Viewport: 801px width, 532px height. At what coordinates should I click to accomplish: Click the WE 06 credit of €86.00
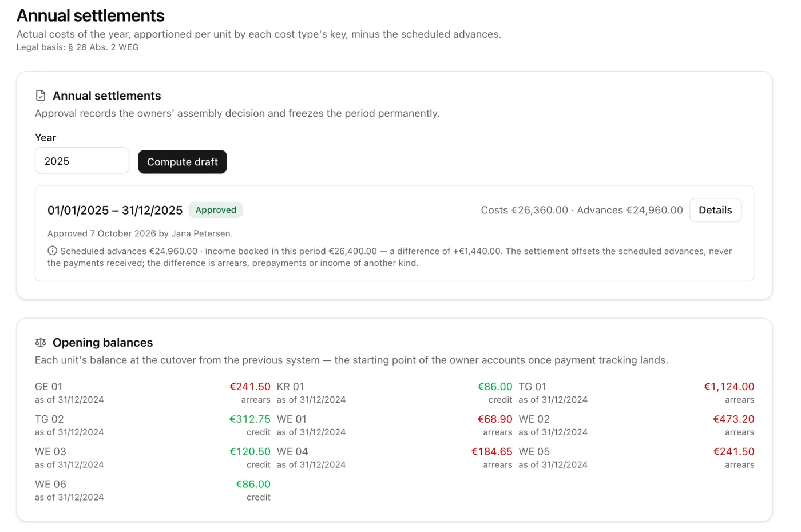pyautogui.click(x=253, y=485)
